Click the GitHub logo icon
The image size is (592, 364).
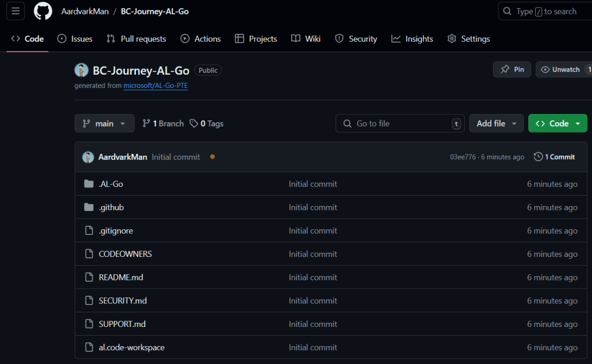(43, 11)
